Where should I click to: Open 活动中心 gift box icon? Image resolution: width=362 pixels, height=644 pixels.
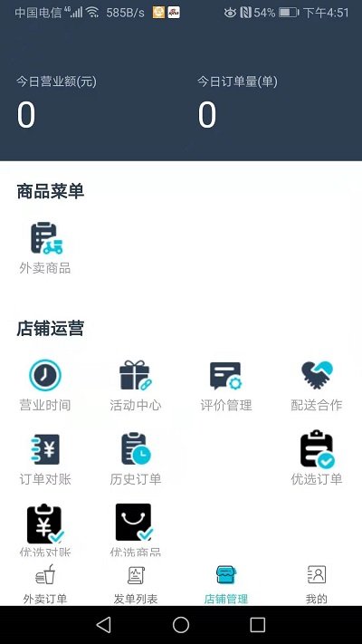tap(136, 375)
